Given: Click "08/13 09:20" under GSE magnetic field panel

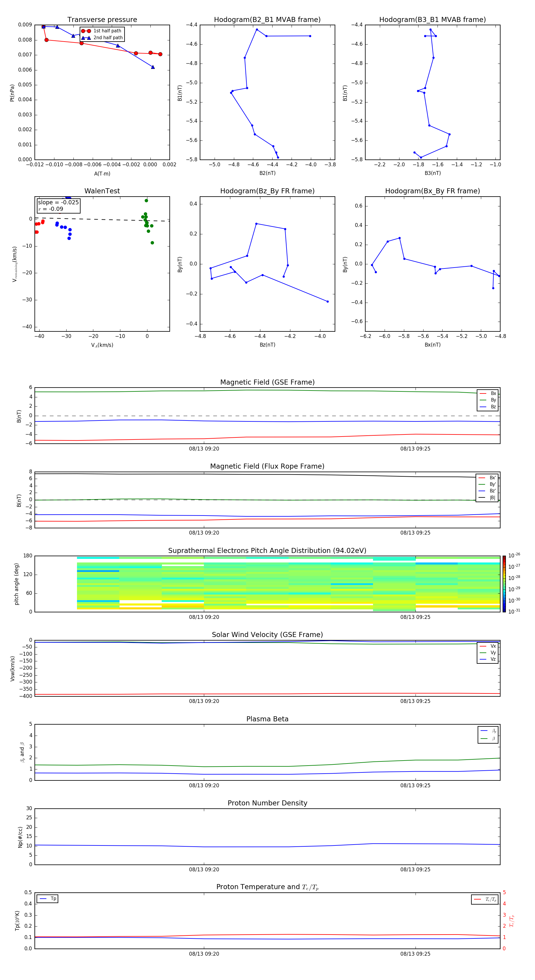Looking at the screenshot, I should point(204,449).
